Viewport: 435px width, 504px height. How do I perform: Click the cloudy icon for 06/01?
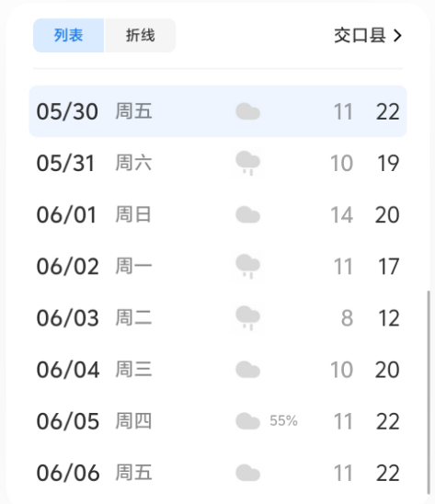point(247,214)
